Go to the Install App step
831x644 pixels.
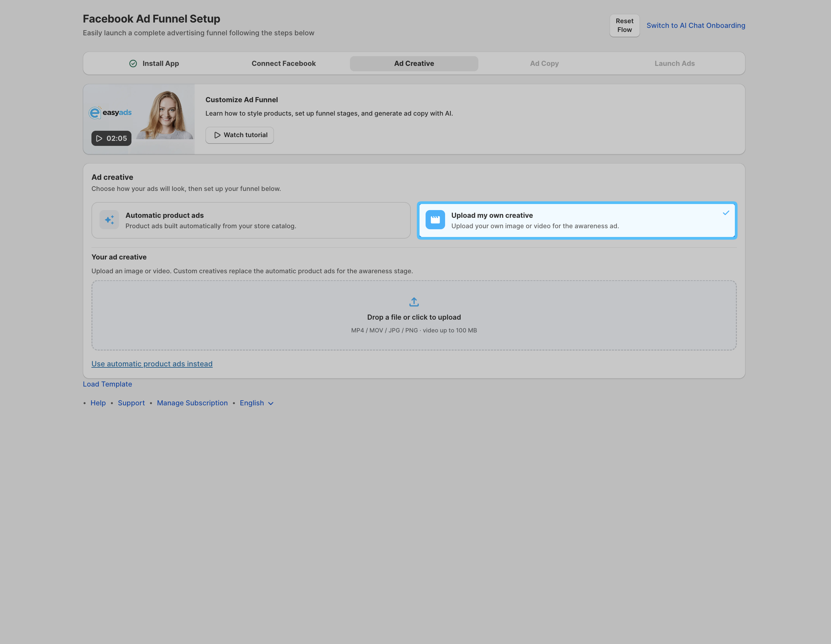(154, 64)
